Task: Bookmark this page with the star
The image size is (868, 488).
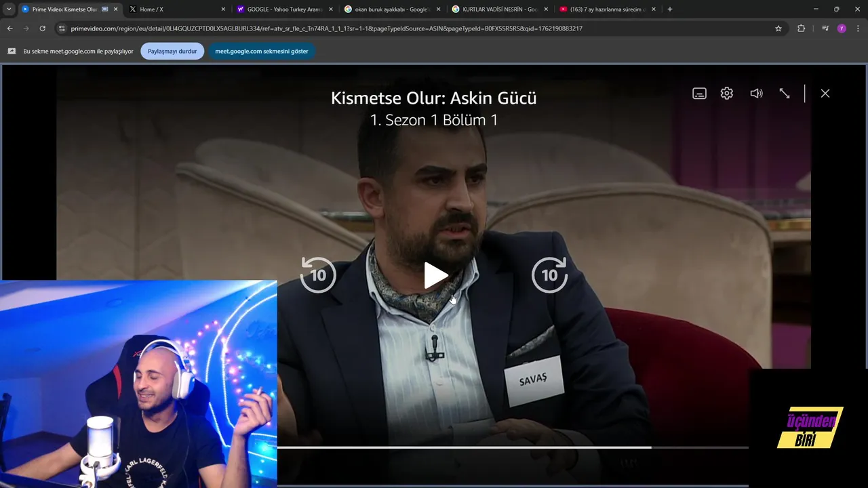Action: 778,28
